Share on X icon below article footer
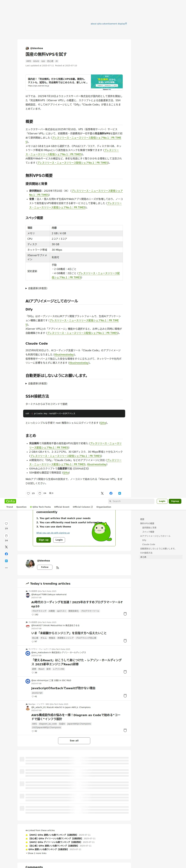 coord(102,493)
